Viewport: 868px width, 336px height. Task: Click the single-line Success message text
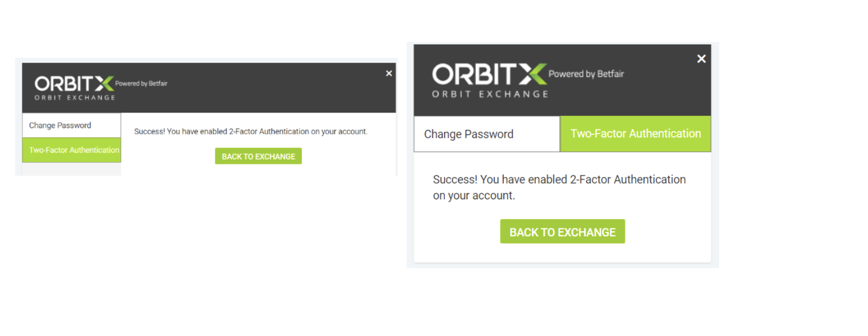click(x=251, y=132)
